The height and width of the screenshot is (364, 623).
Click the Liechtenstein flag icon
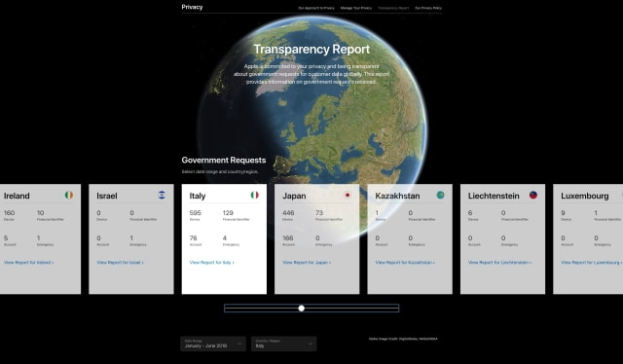coord(533,195)
